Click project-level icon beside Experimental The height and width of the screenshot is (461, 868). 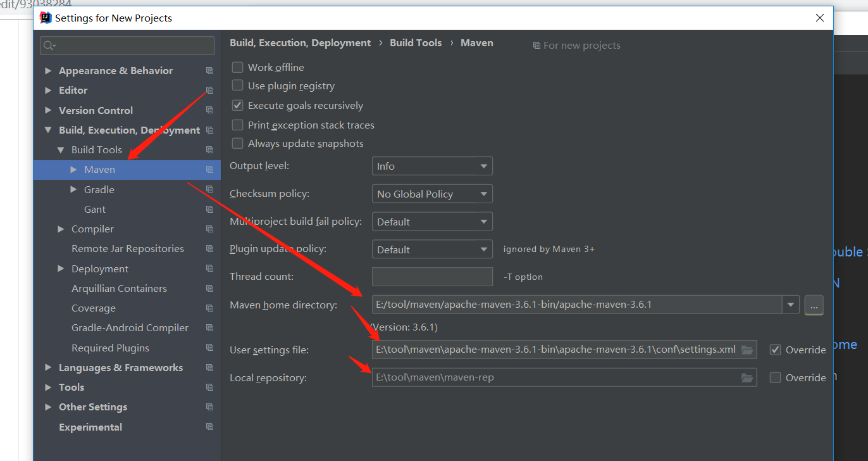pos(209,427)
